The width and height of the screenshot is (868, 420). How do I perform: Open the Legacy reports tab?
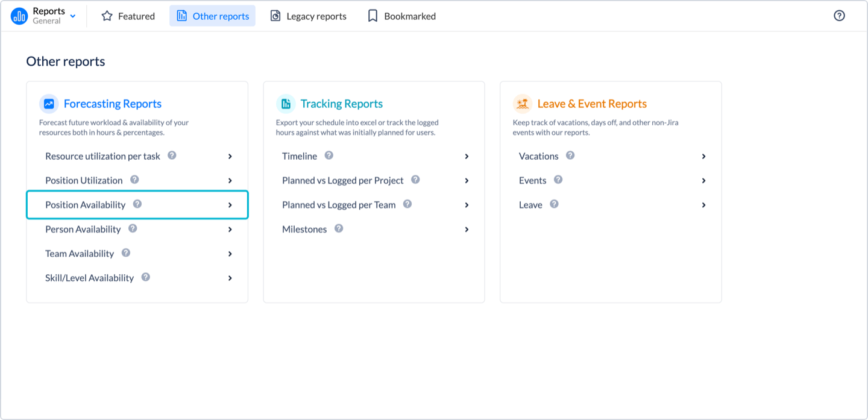click(x=308, y=16)
